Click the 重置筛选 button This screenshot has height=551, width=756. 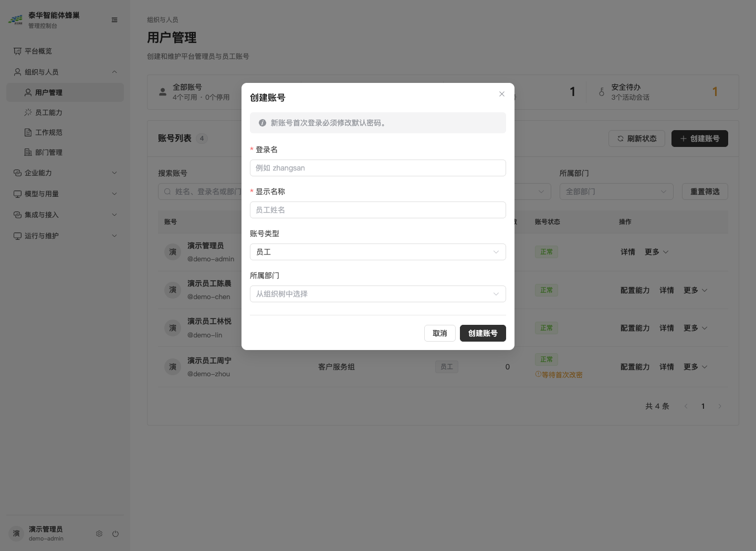(x=705, y=192)
